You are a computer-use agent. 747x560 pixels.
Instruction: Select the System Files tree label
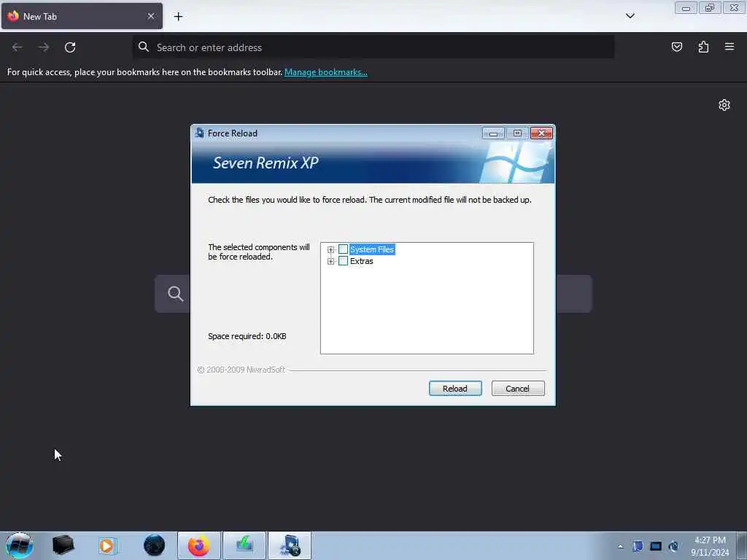(x=372, y=249)
